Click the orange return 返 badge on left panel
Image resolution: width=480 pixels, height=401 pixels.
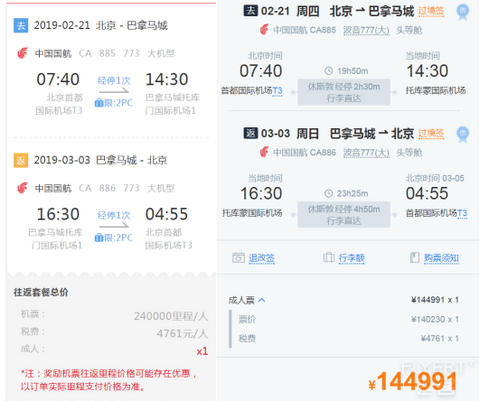pyautogui.click(x=21, y=160)
